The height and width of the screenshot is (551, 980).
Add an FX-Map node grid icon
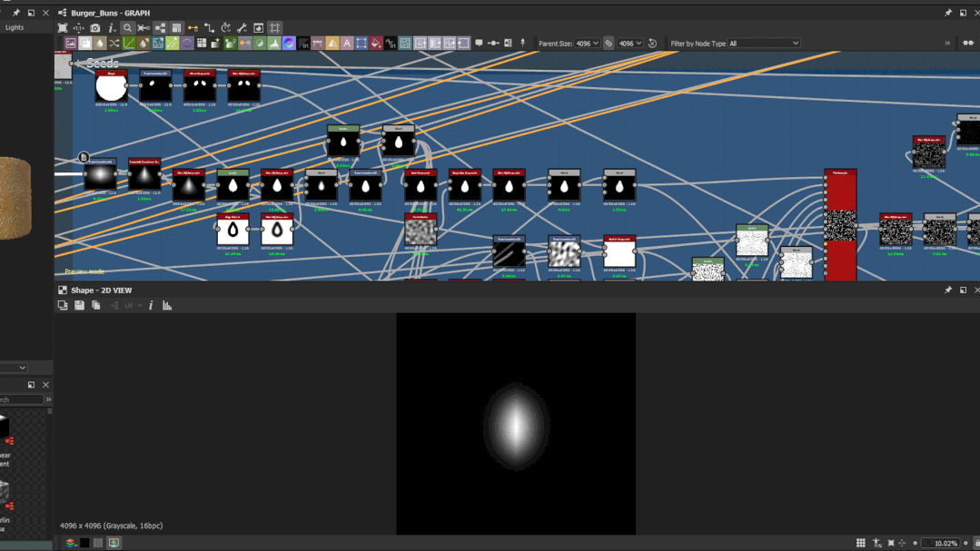coord(202,43)
